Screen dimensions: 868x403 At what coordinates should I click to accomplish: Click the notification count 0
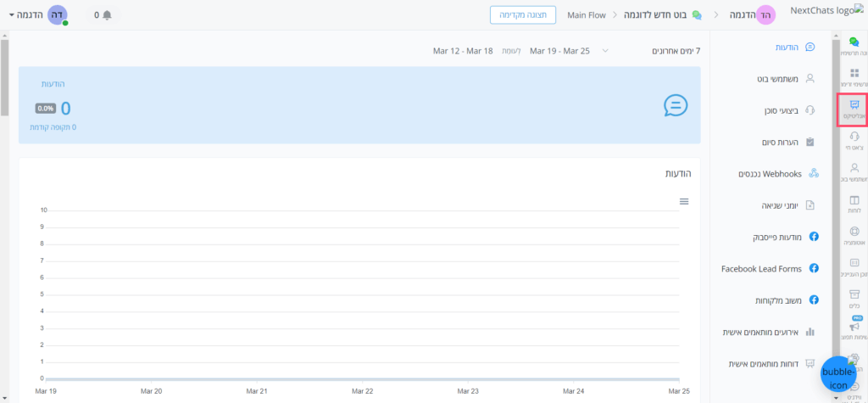pyautogui.click(x=97, y=15)
